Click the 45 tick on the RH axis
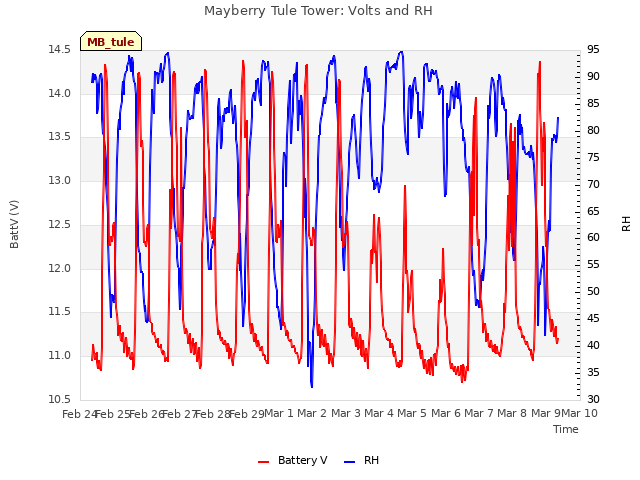Viewport: 640px width, 480px height. point(593,319)
